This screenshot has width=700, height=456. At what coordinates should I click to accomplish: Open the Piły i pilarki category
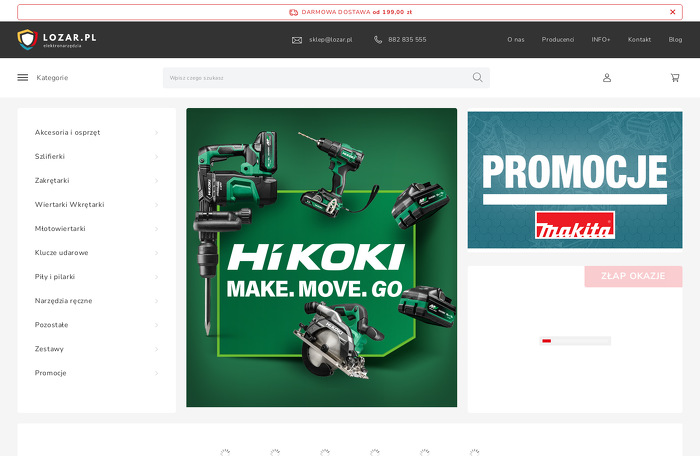54,277
